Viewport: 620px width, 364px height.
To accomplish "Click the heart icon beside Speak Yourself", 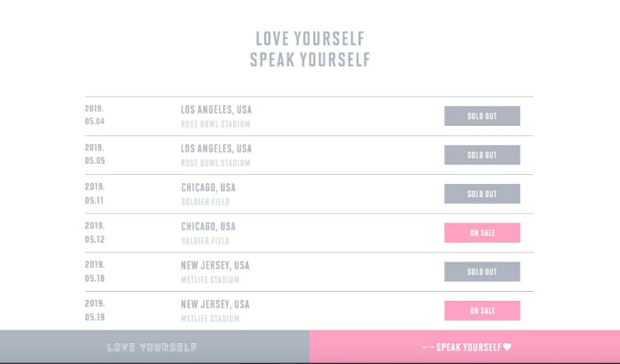I will pyautogui.click(x=508, y=347).
